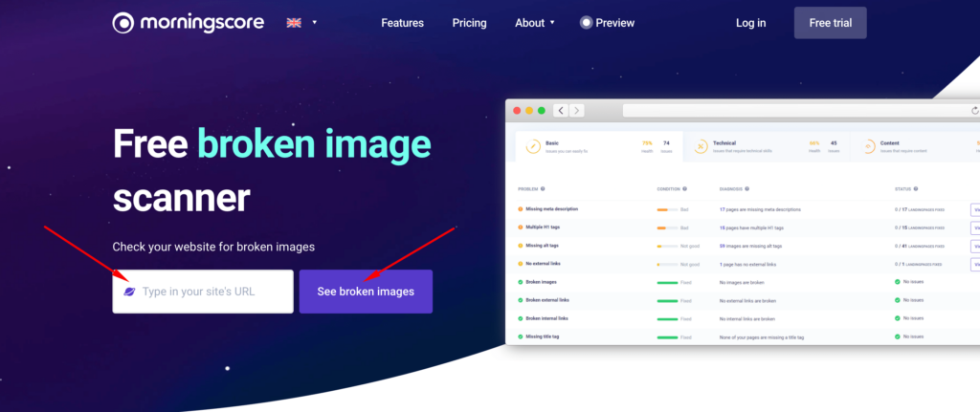Click the Preview radio indicator icon
Image resolution: width=980 pixels, height=412 pixels.
click(x=586, y=23)
